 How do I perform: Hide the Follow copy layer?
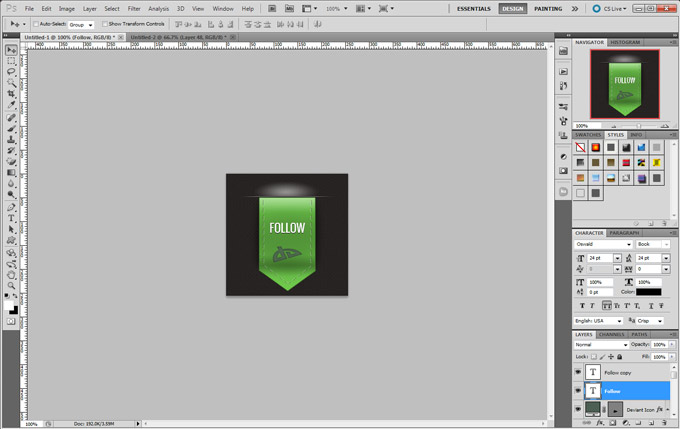(578, 372)
